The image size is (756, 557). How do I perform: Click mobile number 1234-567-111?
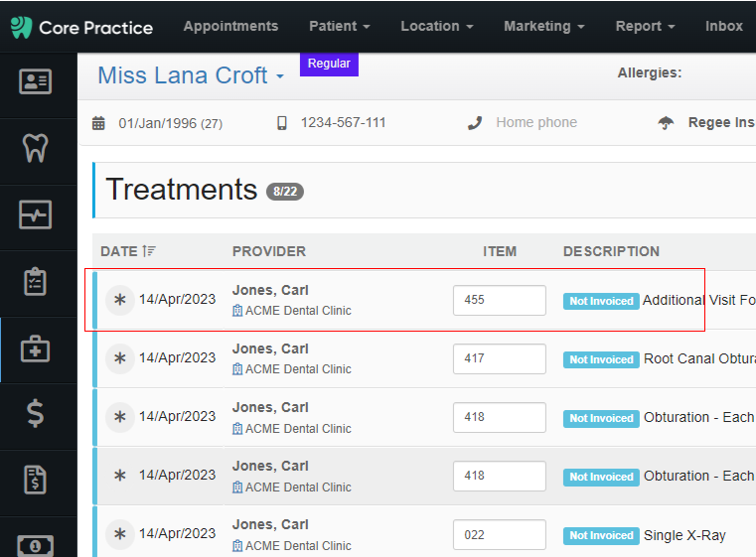tap(344, 122)
